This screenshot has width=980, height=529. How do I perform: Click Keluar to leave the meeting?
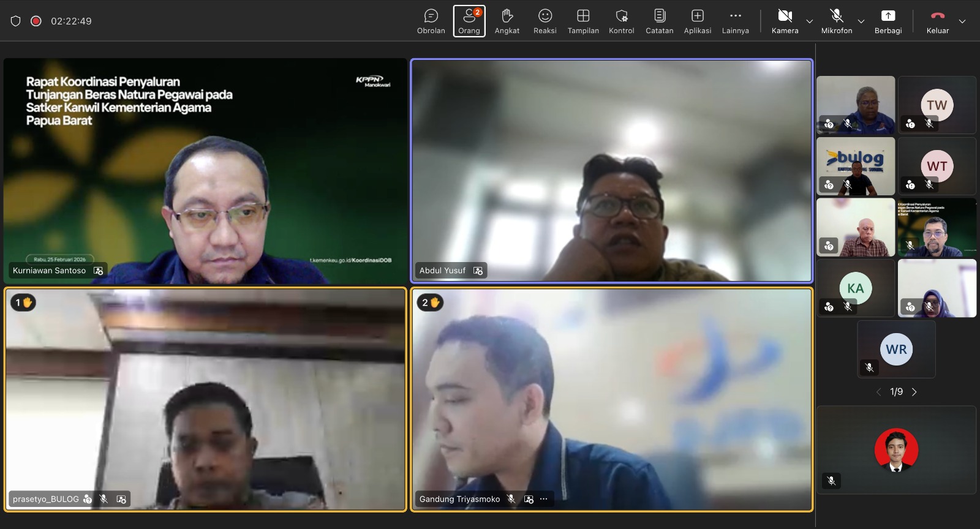(x=937, y=21)
